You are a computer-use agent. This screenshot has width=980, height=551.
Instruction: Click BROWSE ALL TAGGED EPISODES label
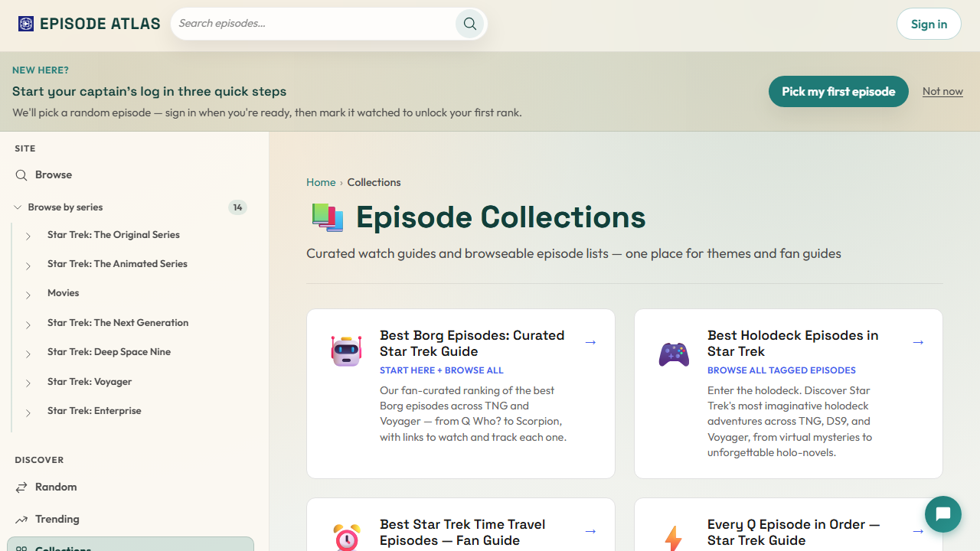782,370
